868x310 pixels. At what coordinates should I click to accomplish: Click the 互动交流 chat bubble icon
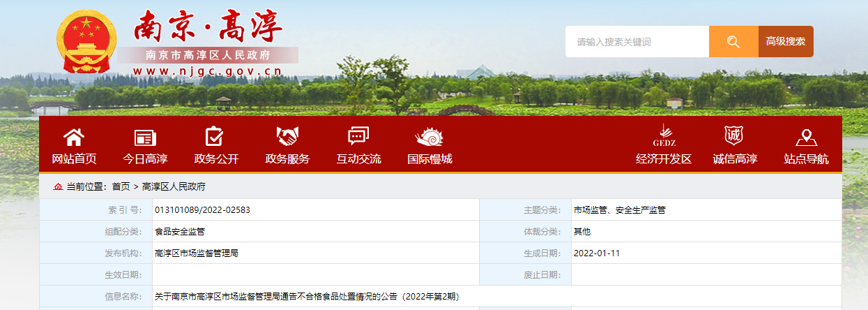coord(358,137)
